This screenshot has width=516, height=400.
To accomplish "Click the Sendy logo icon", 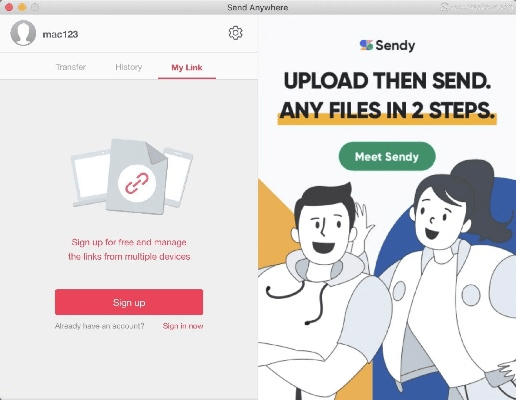I will tap(366, 45).
